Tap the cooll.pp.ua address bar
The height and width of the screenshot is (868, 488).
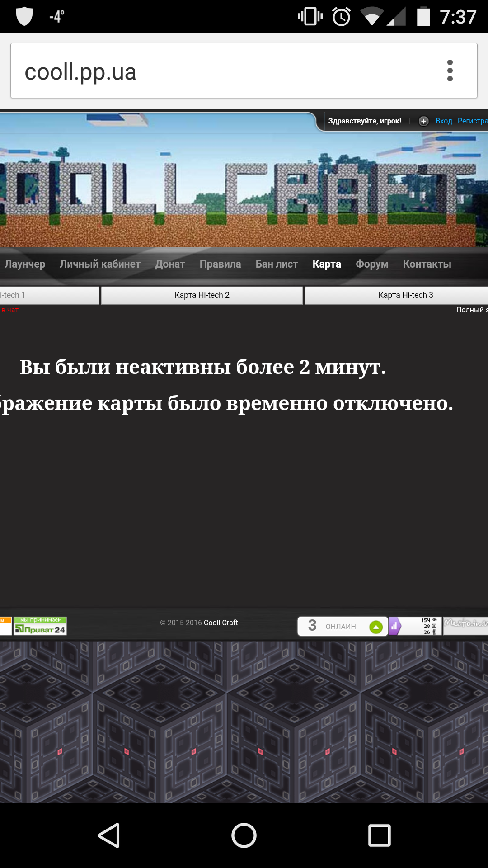click(x=226, y=71)
